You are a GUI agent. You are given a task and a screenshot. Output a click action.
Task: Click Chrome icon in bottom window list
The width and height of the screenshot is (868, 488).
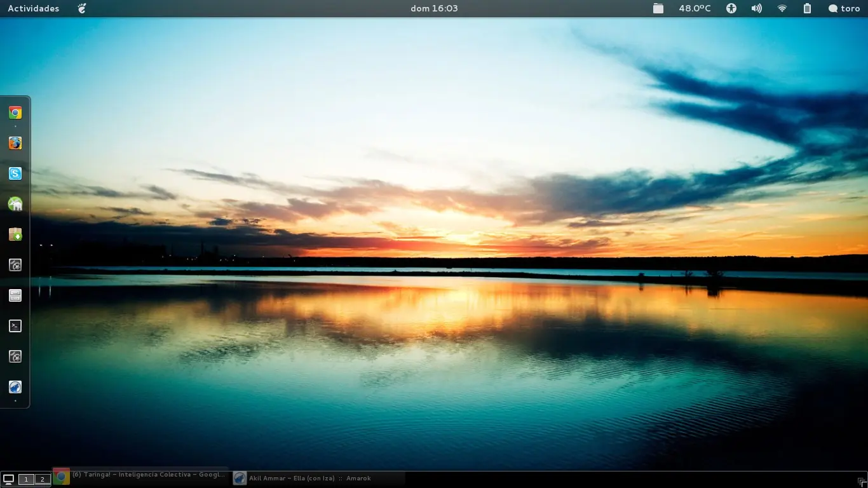(62, 477)
